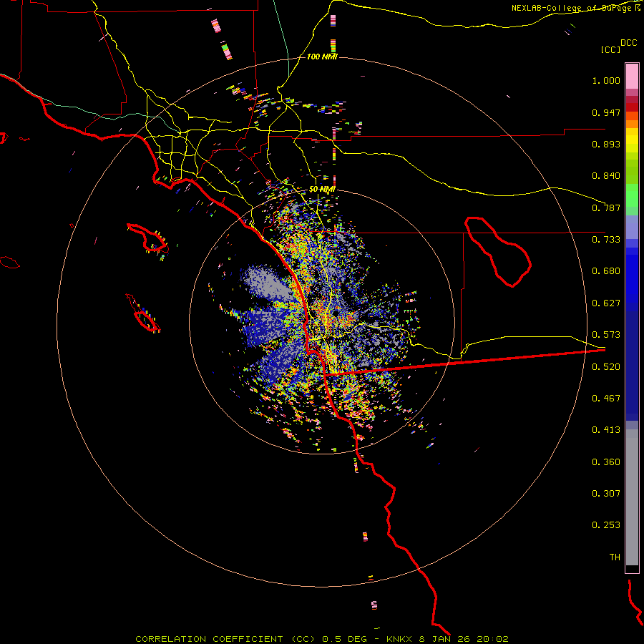Click the 0.5 DEG elevation label
This screenshot has height=644, width=644.
344,639
